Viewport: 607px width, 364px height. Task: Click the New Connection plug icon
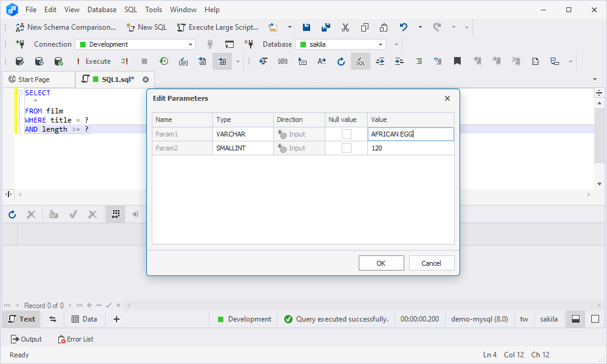pyautogui.click(x=20, y=44)
